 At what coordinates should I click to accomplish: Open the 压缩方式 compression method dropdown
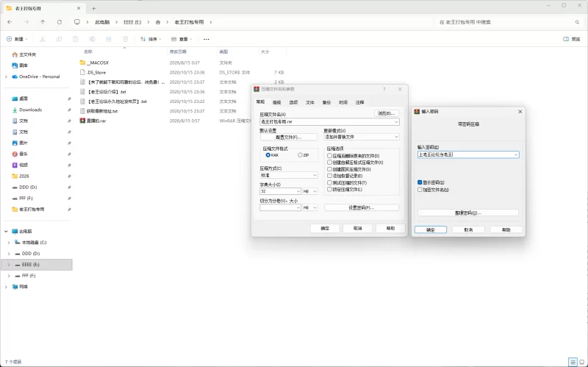pyautogui.click(x=315, y=175)
